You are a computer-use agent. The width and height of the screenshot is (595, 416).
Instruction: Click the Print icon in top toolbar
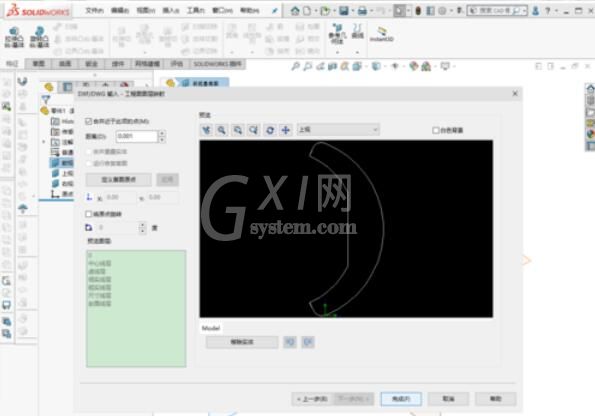tap(362, 11)
